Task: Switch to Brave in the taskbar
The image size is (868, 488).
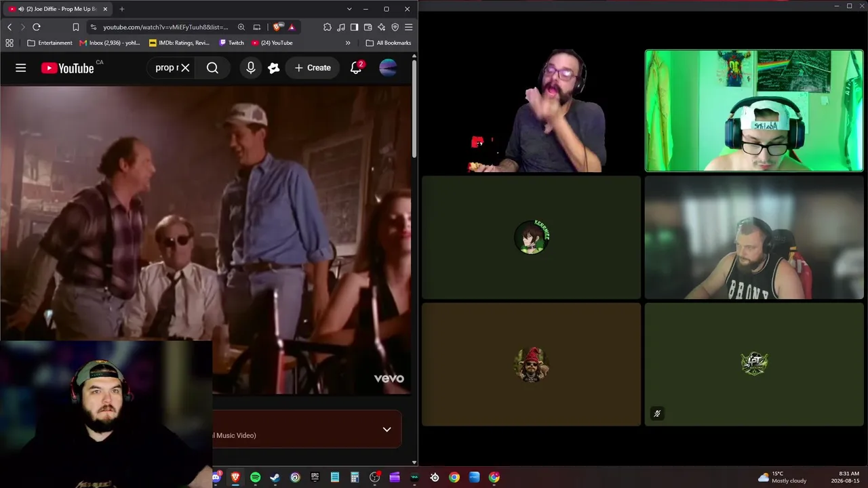Action: pyautogui.click(x=235, y=477)
